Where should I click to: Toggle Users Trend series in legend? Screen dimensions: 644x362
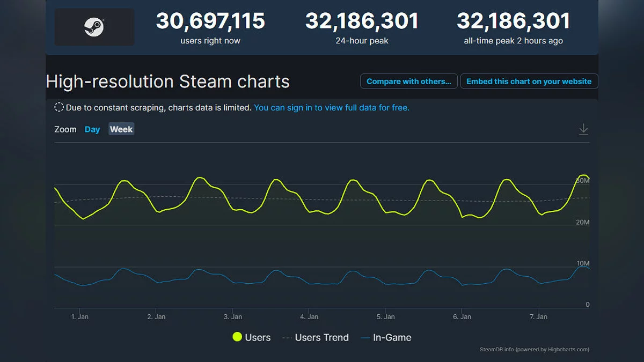(x=315, y=337)
